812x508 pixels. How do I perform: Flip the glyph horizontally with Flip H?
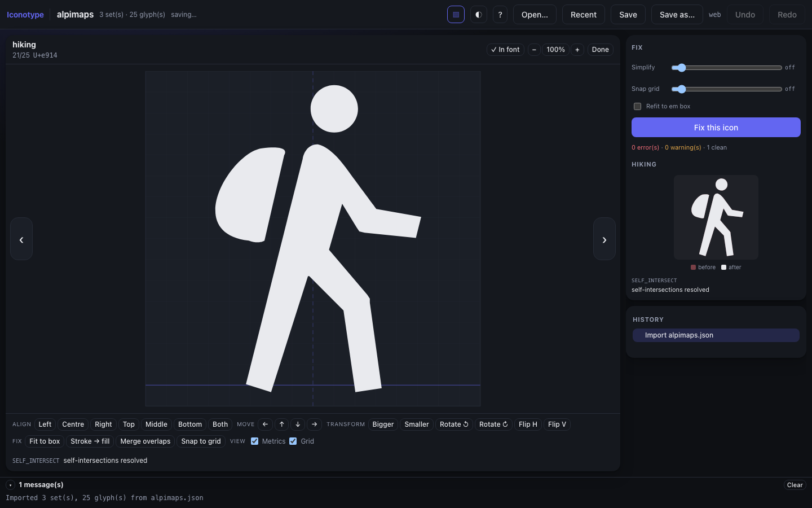click(x=528, y=424)
